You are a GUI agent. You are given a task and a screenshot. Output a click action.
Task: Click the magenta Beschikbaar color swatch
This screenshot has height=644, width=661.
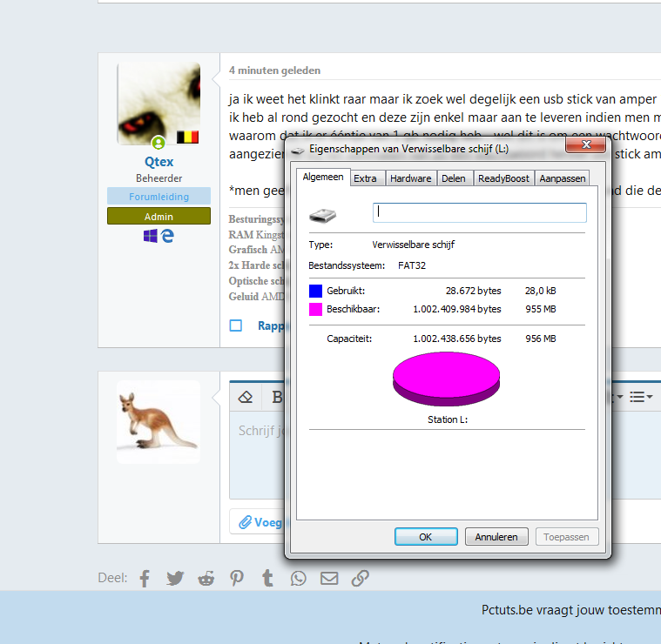coord(315,310)
